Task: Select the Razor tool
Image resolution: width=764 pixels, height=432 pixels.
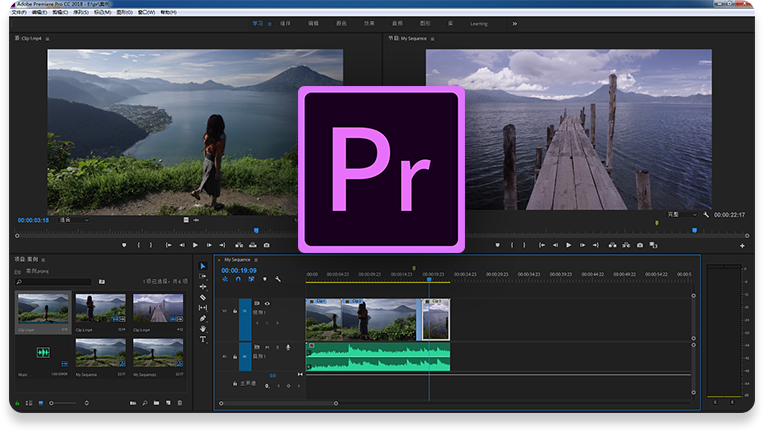Action: pyautogui.click(x=203, y=297)
